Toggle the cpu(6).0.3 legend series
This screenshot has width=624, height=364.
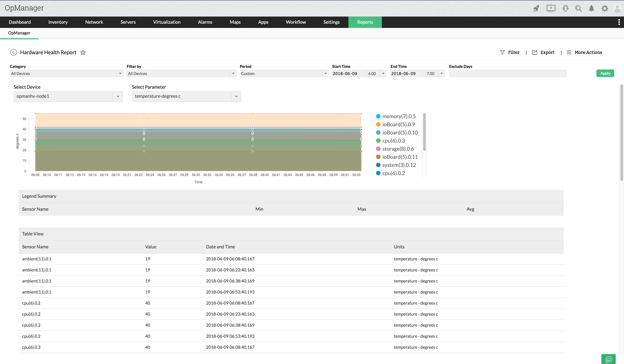pos(394,141)
